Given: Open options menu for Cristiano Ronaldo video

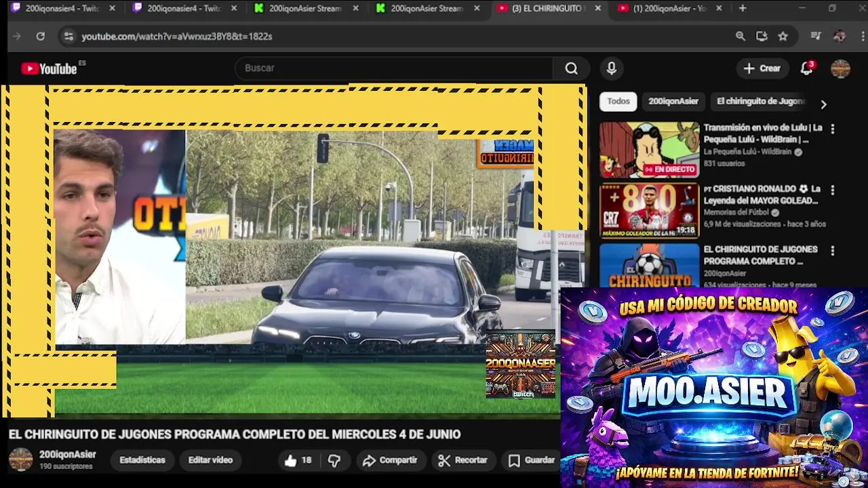Looking at the screenshot, I should [833, 190].
